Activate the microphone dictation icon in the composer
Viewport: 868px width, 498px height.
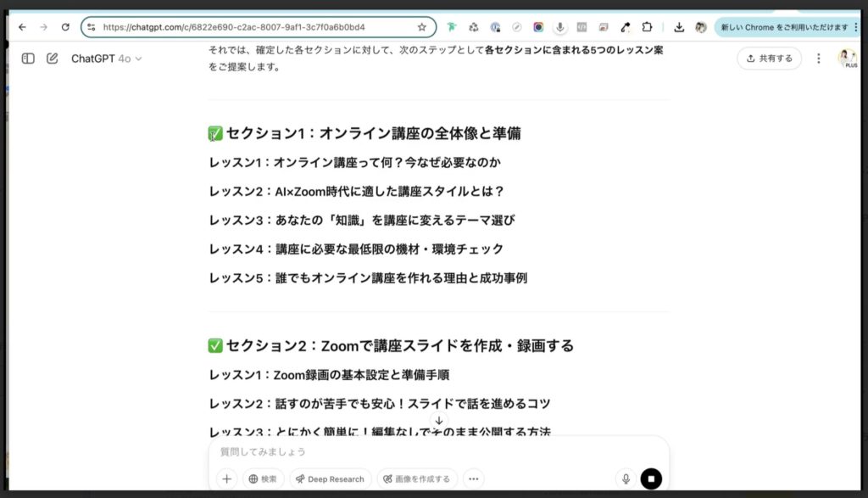point(626,478)
